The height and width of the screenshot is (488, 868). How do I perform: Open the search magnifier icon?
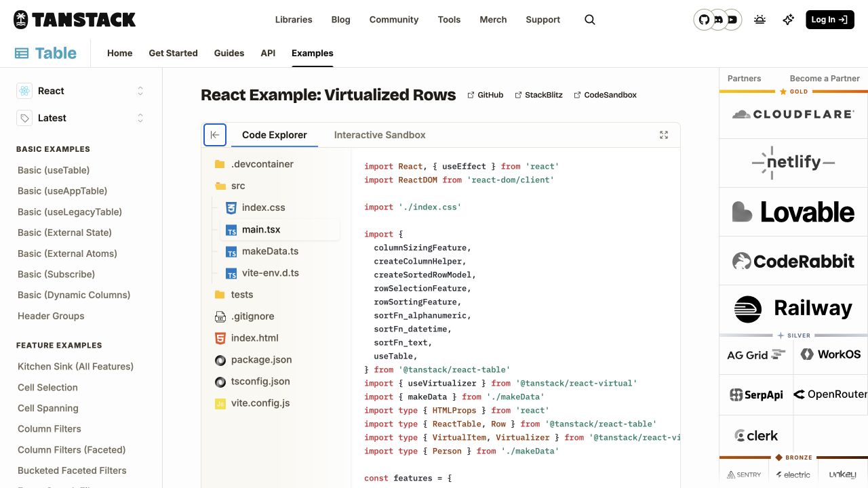pyautogui.click(x=590, y=20)
